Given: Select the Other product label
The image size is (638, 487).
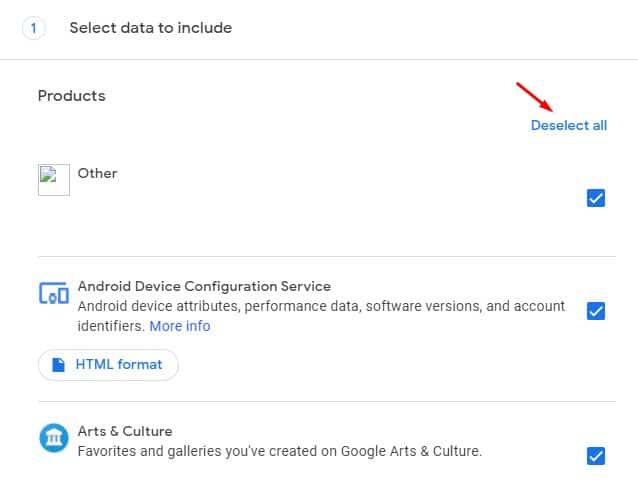Looking at the screenshot, I should tap(97, 173).
